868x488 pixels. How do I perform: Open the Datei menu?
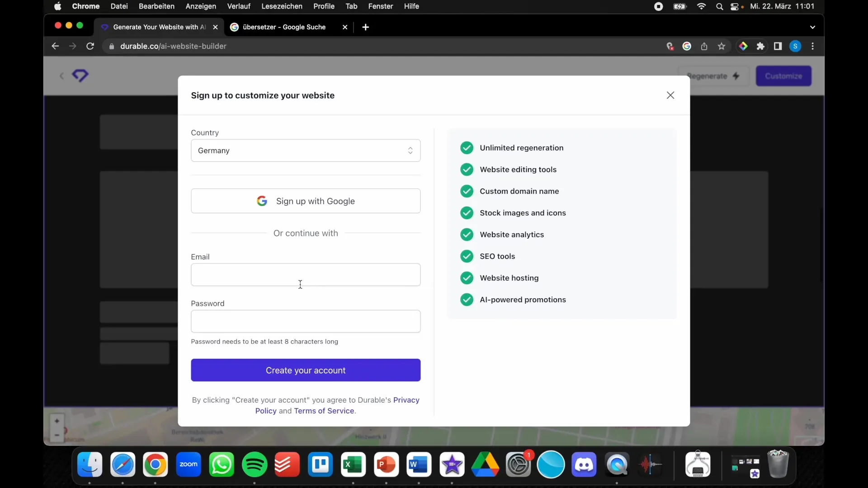coord(119,6)
